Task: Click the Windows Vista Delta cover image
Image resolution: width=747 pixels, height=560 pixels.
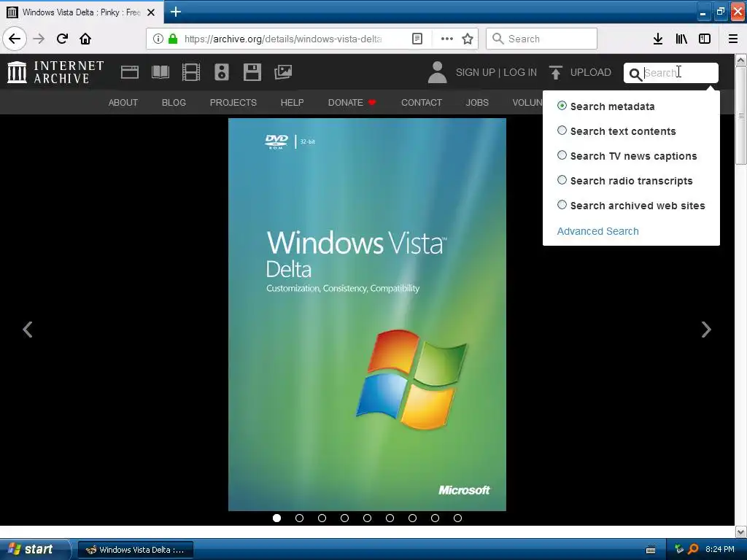Action: click(368, 314)
